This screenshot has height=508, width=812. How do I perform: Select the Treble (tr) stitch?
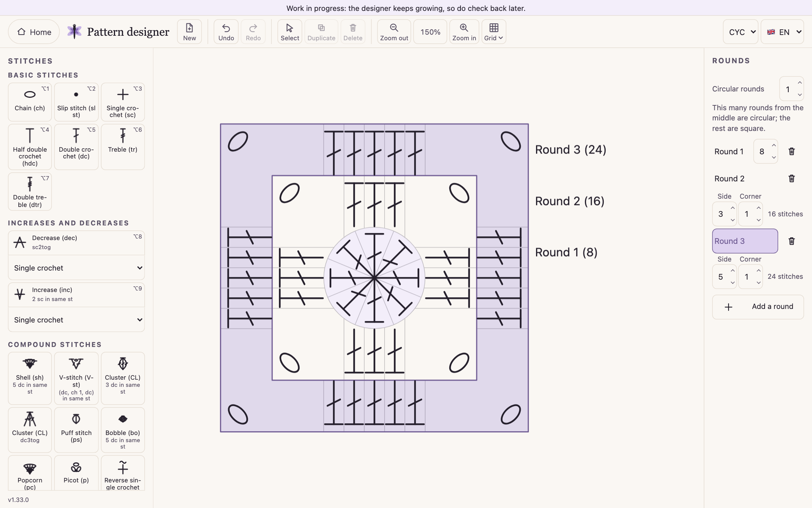(x=123, y=147)
